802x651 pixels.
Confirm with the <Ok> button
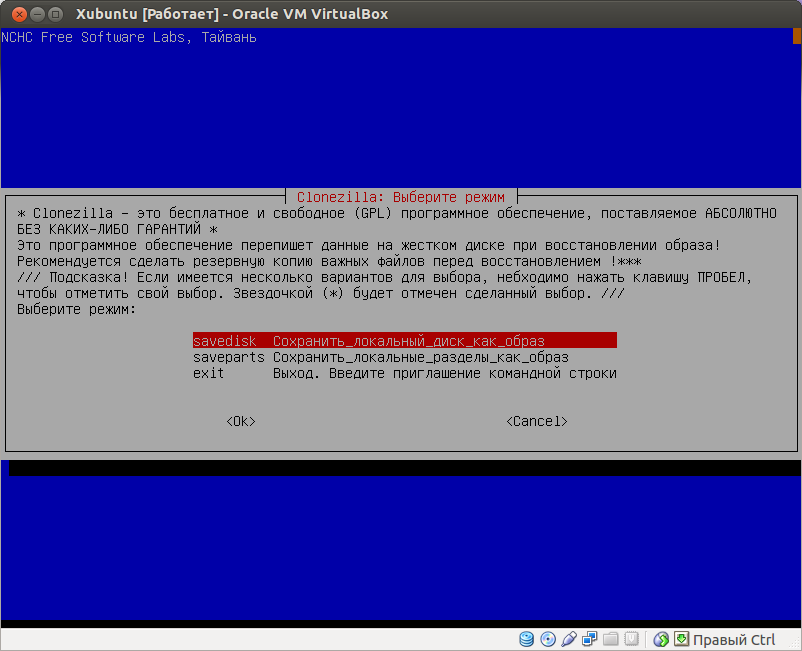[x=241, y=421]
